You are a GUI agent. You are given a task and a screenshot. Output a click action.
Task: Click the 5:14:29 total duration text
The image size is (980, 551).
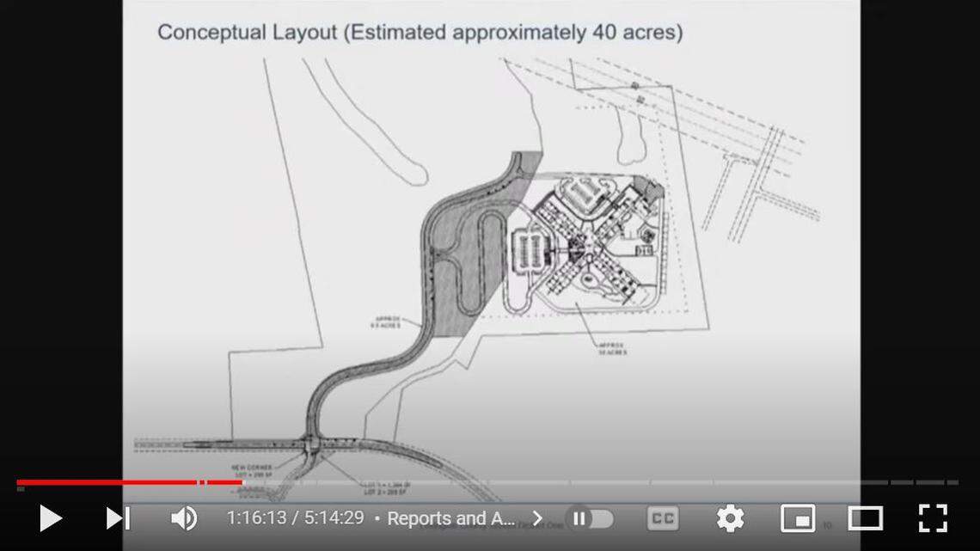pyautogui.click(x=331, y=518)
